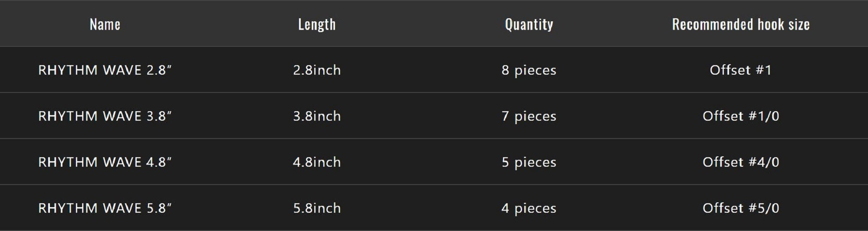The width and height of the screenshot is (868, 231).
Task: Click the 5 pieces quantity cell
Action: (529, 162)
